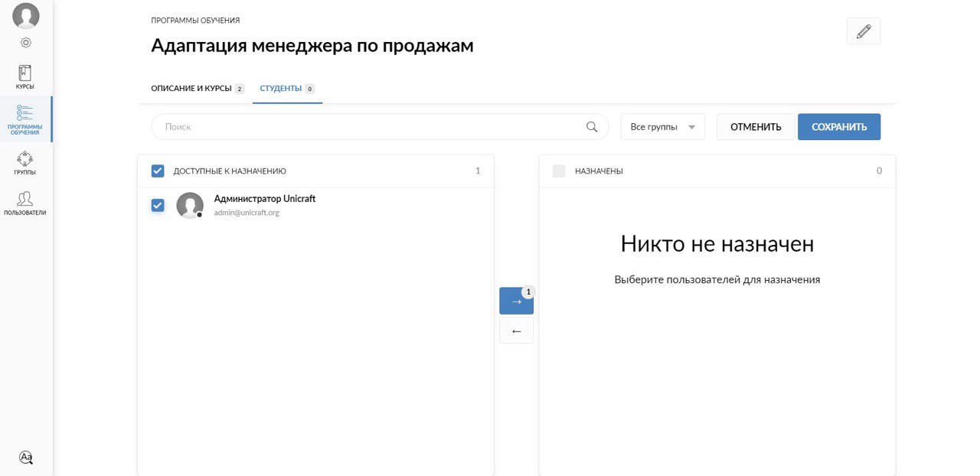This screenshot has width=980, height=476.
Task: Click the left arrow unassign button
Action: coord(516,331)
